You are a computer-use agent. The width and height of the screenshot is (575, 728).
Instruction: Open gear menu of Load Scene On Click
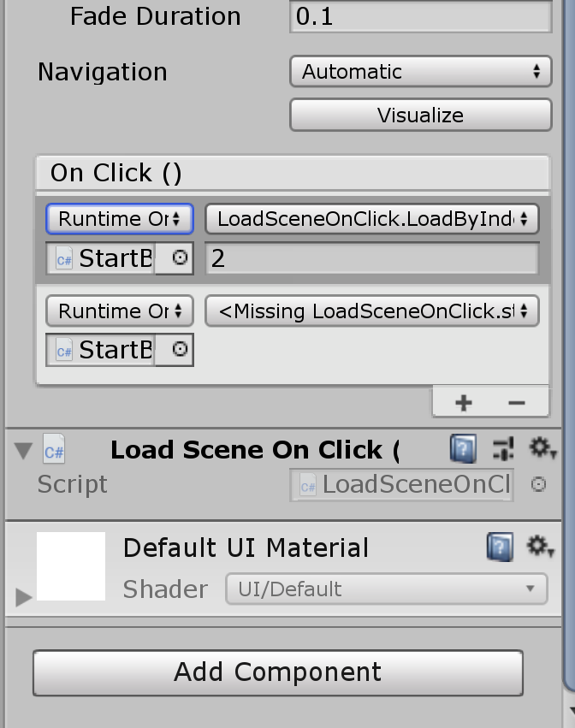[x=542, y=448]
